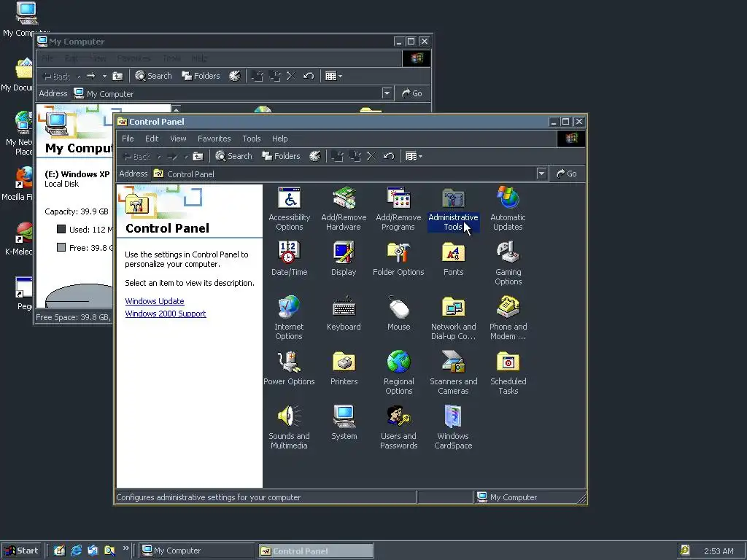Switch to My Computer taskbar button
The height and width of the screenshot is (560, 747).
[x=198, y=551]
